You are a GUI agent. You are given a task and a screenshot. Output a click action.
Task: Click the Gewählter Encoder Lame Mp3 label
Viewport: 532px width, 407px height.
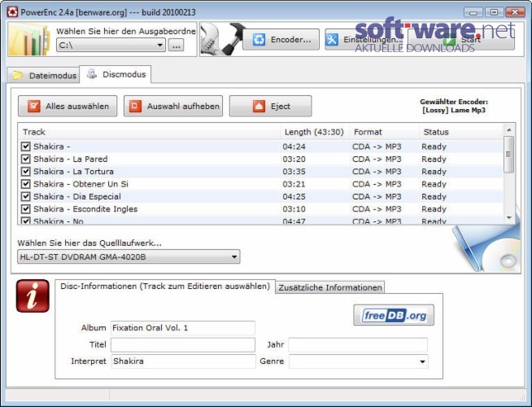tap(454, 106)
